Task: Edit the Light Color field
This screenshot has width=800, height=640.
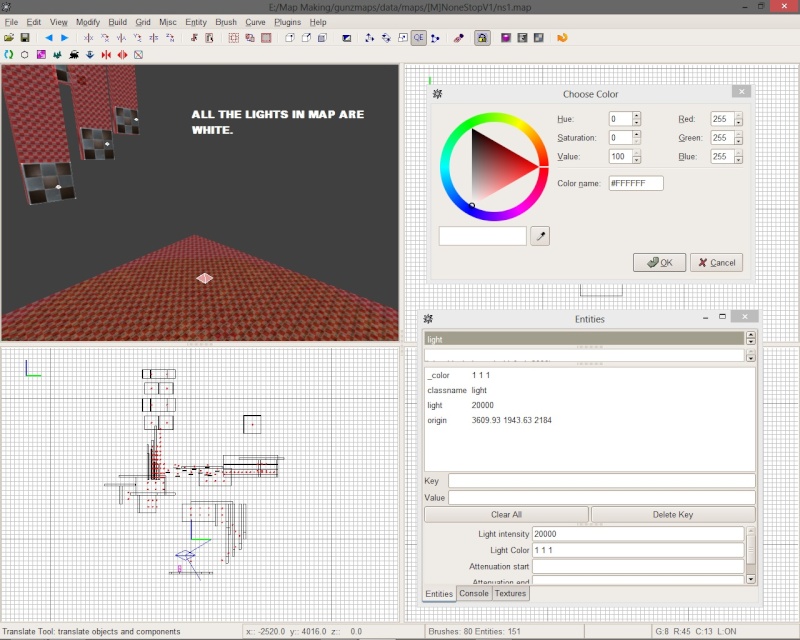Action: [638, 550]
